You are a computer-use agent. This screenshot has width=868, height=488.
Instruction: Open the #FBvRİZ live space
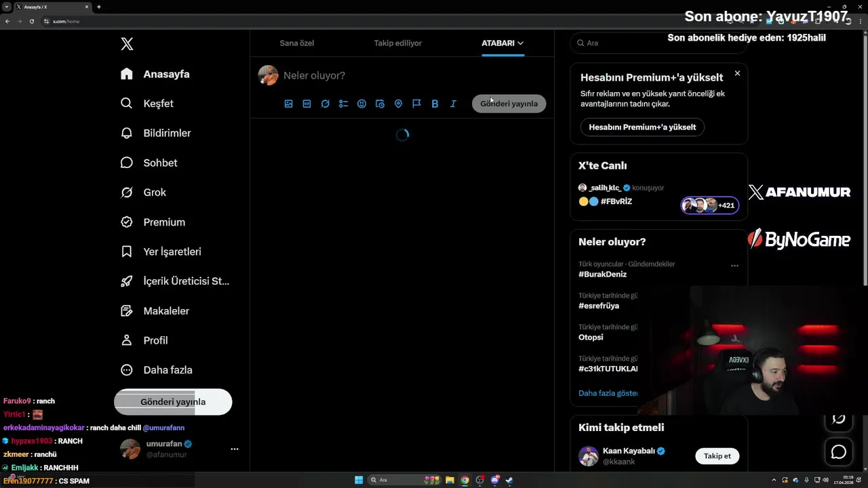point(616,201)
